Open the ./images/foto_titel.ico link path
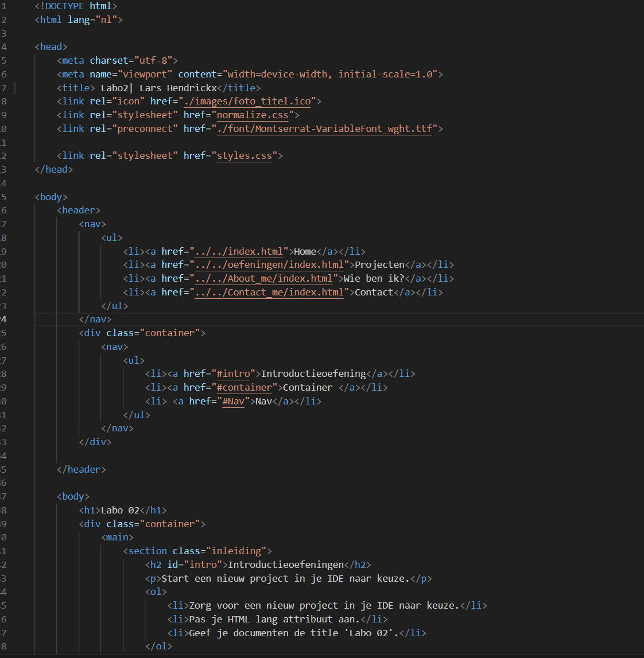 pos(247,102)
